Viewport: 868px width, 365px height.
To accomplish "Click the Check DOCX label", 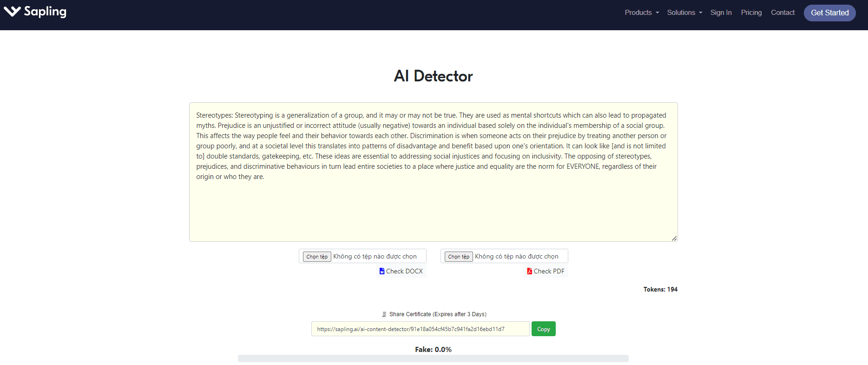I will (404, 271).
